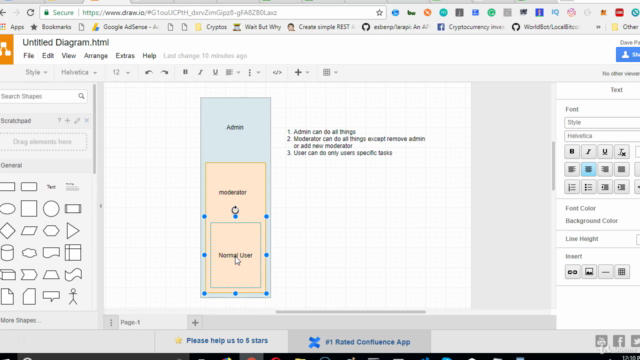Open the Style dropdown in Font panel
Screen dimensions: 640x360
[x=602, y=122]
